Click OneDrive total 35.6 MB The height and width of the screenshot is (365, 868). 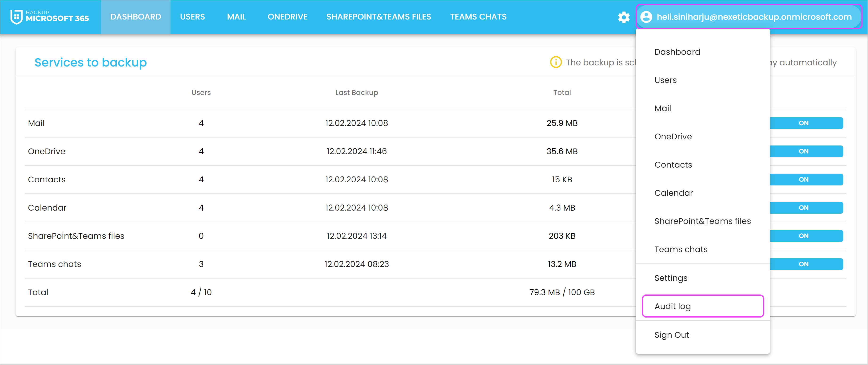(x=562, y=152)
